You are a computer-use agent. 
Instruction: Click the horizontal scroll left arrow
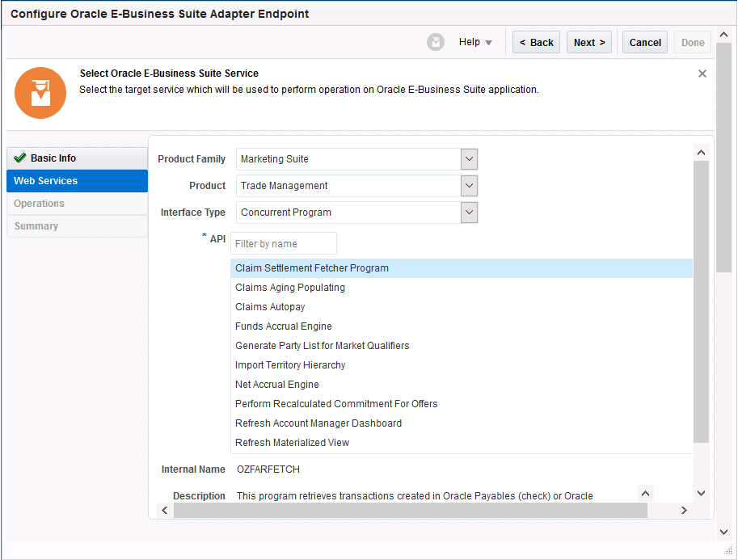165,510
